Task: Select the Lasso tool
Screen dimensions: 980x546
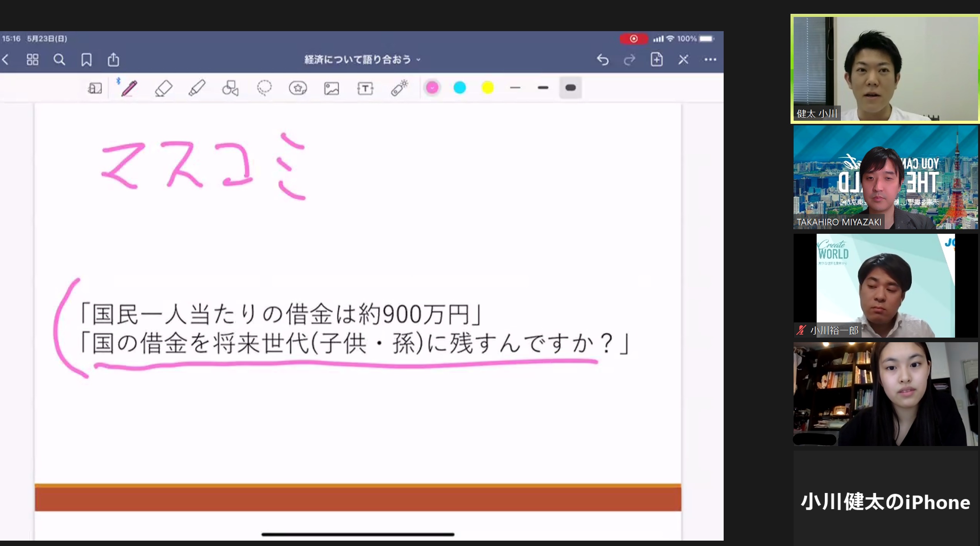Action: 264,88
